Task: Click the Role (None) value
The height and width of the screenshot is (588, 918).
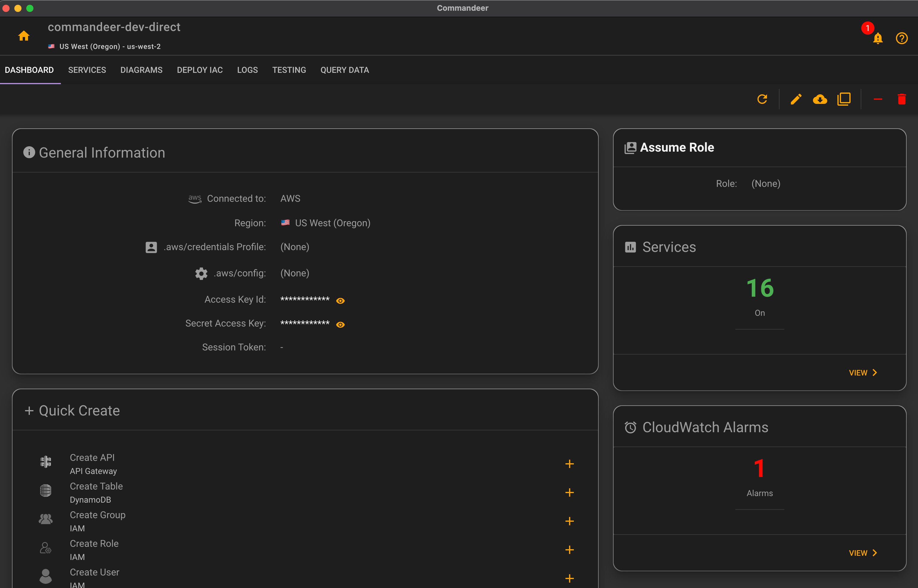Action: click(x=766, y=184)
